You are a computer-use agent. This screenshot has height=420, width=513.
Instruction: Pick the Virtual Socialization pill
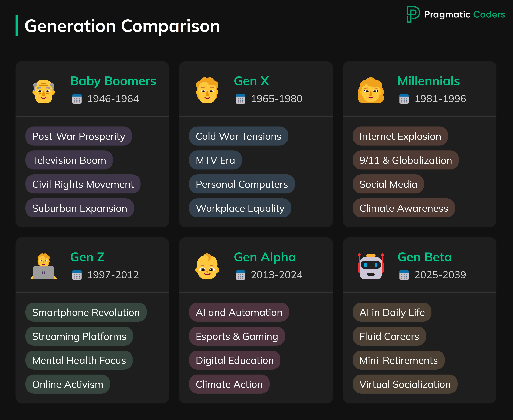405,384
